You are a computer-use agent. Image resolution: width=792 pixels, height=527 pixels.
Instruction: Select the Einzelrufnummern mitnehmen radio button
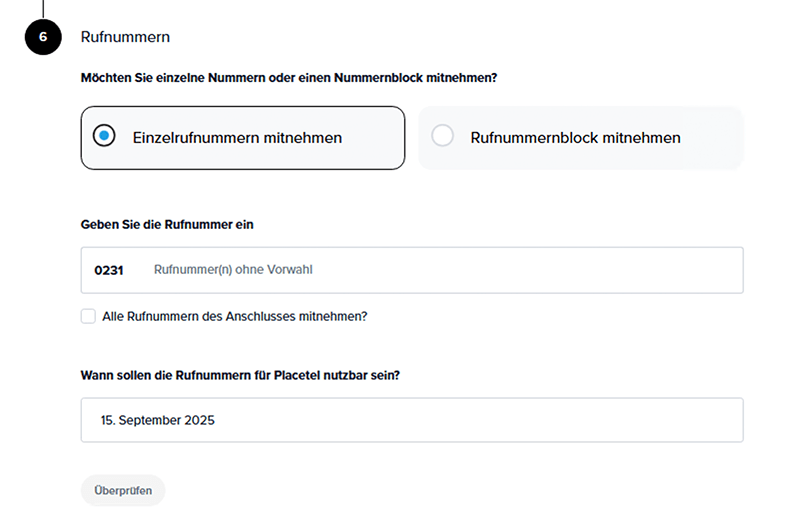pyautogui.click(x=104, y=137)
